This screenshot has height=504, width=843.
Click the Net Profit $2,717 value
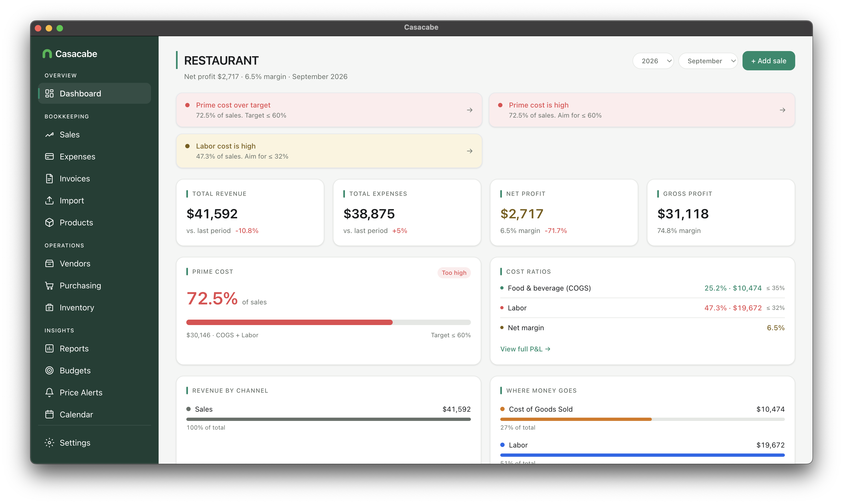[x=522, y=214]
